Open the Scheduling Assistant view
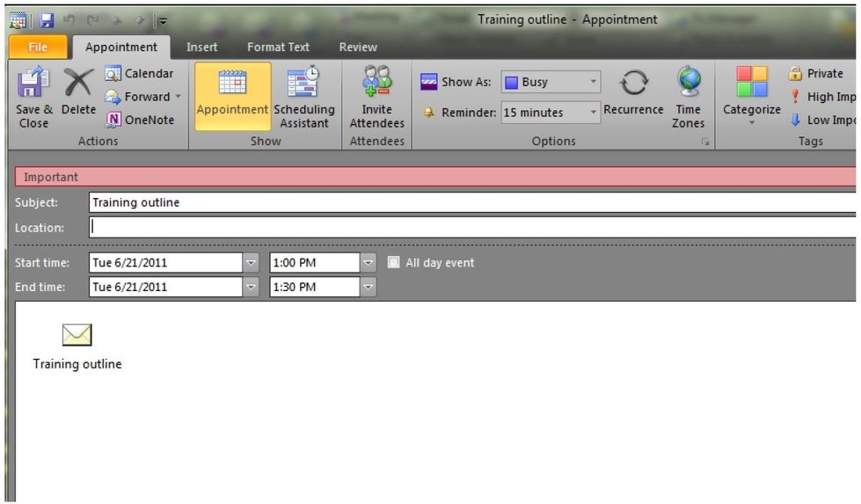Image resolution: width=861 pixels, height=504 pixels. (303, 84)
